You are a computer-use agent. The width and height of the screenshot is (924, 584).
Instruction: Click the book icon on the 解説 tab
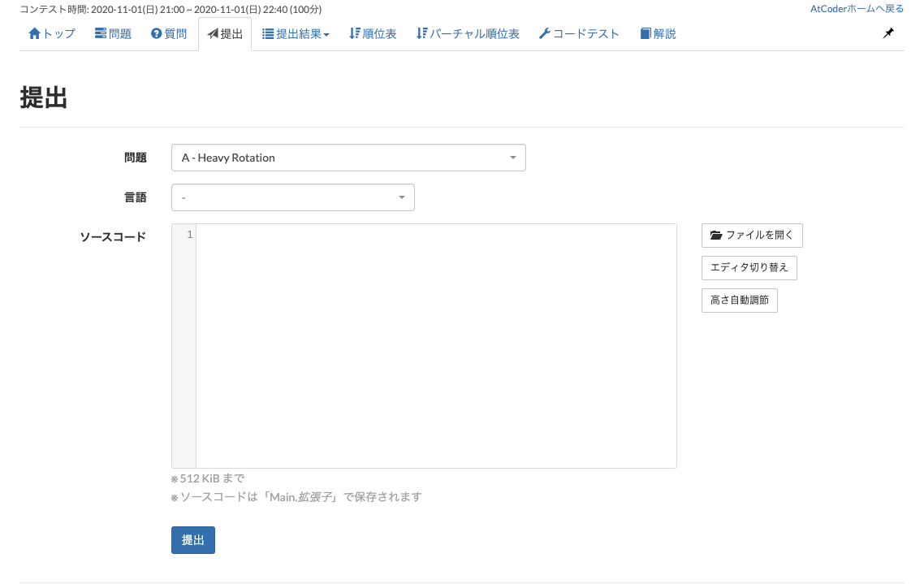pos(644,33)
